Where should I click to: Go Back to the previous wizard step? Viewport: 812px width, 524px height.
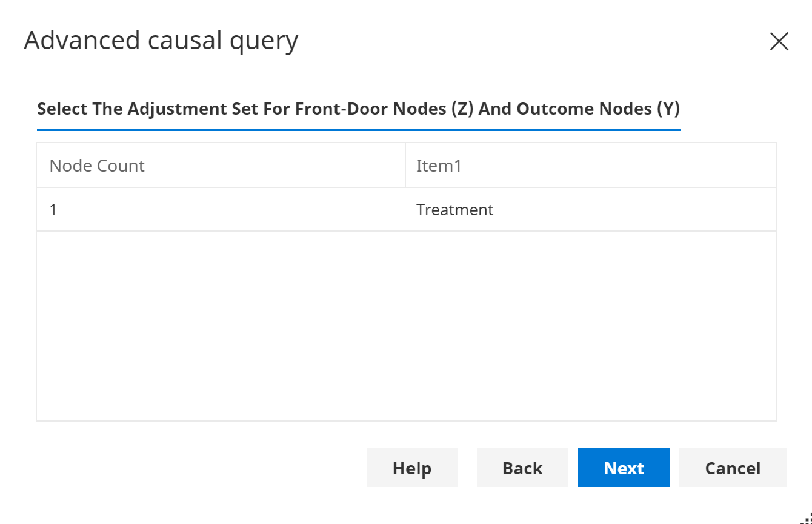(522, 468)
